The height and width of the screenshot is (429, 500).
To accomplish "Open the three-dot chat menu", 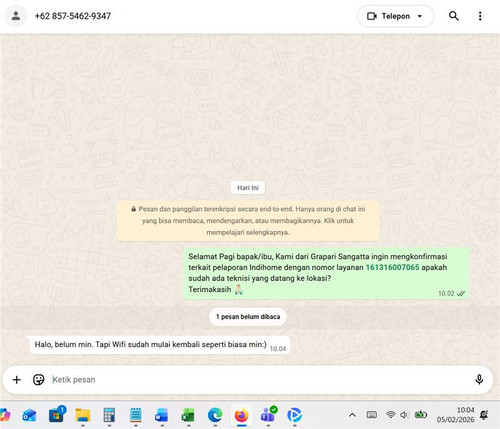I will (x=480, y=16).
